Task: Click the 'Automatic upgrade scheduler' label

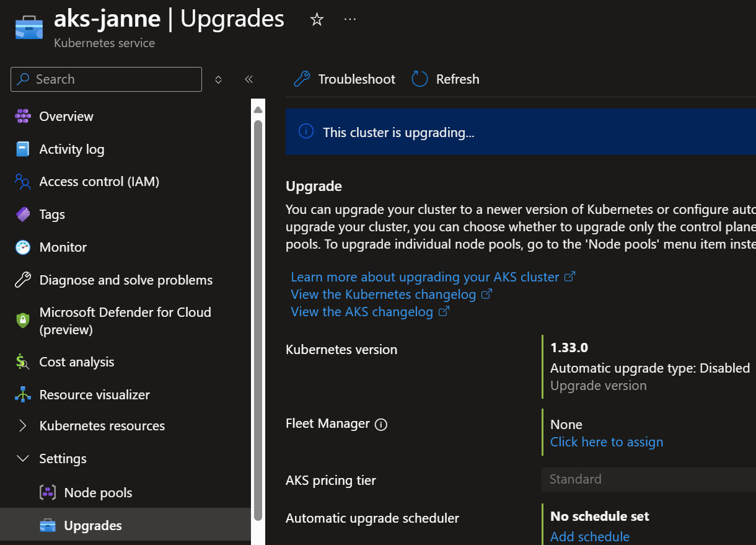Action: [372, 518]
